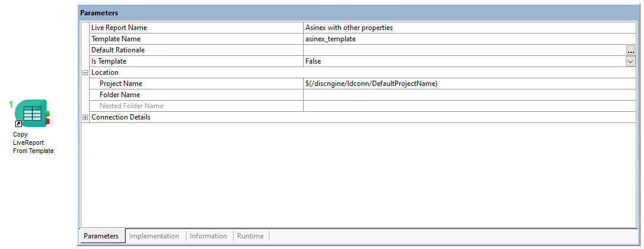The width and height of the screenshot is (644, 249).
Task: Select the Default Rationale label
Action: pyautogui.click(x=119, y=50)
